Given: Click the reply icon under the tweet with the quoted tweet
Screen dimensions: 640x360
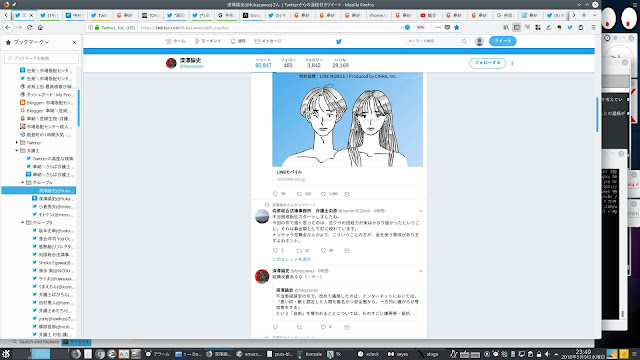Looking at the screenshot, I should 275,327.
